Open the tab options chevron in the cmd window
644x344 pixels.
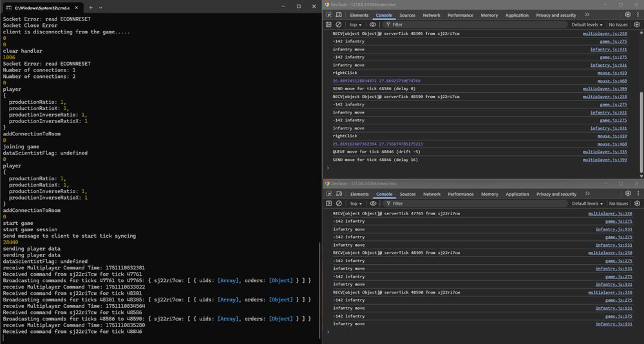click(x=101, y=7)
